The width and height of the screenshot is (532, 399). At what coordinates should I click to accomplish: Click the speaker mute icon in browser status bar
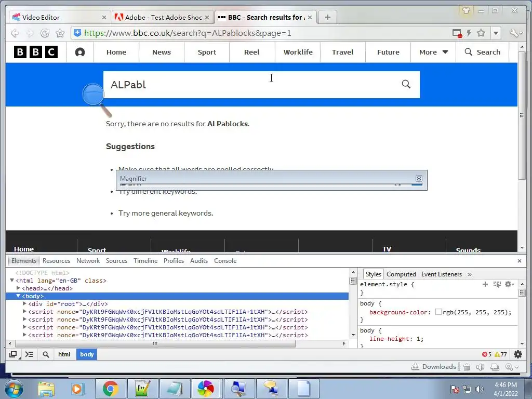[480, 367]
